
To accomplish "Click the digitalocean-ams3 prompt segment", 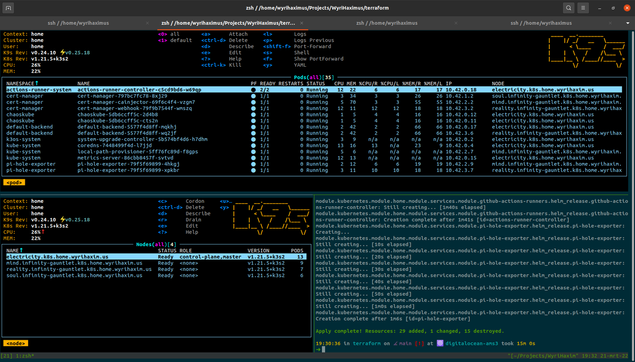I will click(472, 343).
